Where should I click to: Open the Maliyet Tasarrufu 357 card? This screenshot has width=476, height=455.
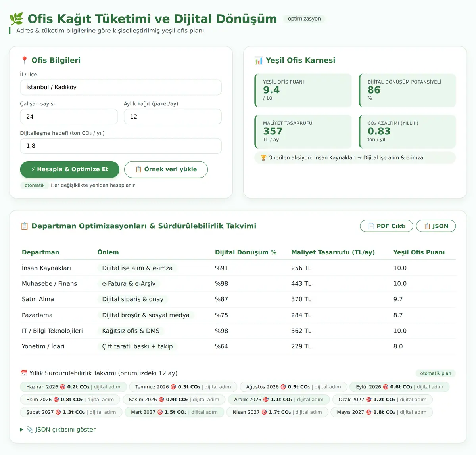click(x=303, y=132)
